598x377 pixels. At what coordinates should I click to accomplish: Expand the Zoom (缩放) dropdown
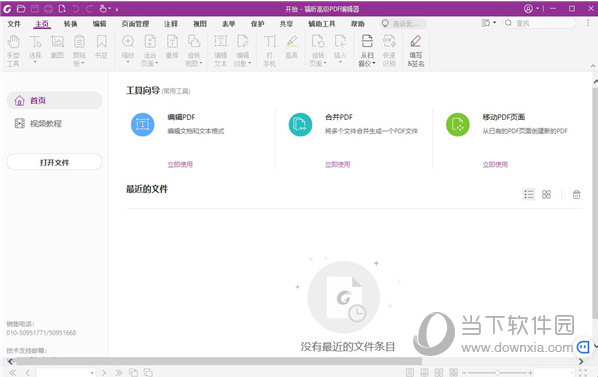point(128,61)
